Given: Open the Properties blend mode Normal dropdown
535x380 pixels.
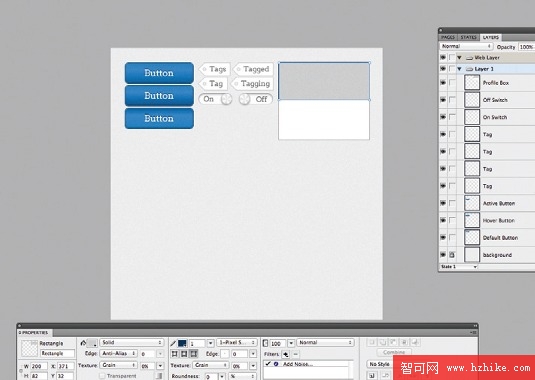Looking at the screenshot, I should coord(325,342).
